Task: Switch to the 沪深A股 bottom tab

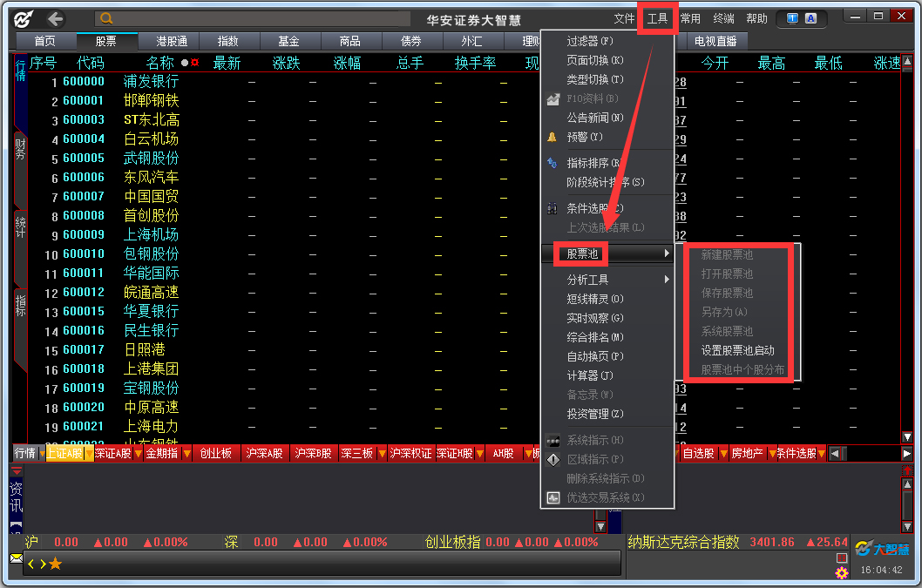Action: pos(265,453)
